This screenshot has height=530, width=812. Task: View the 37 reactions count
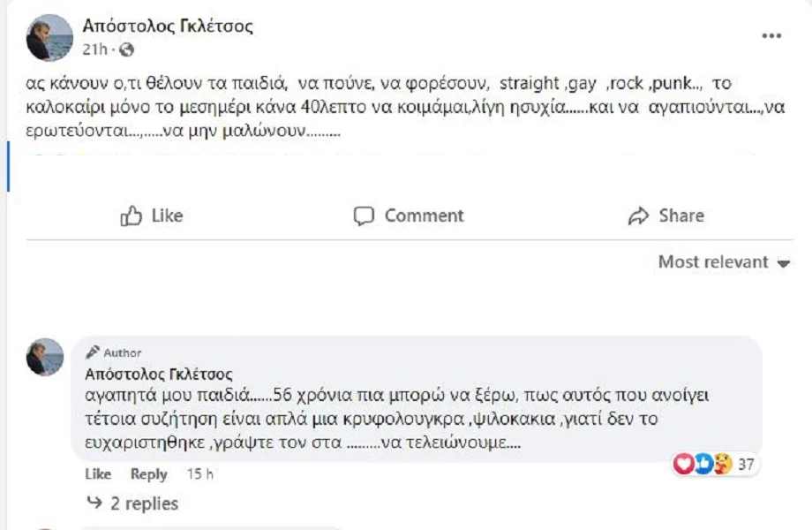click(746, 465)
